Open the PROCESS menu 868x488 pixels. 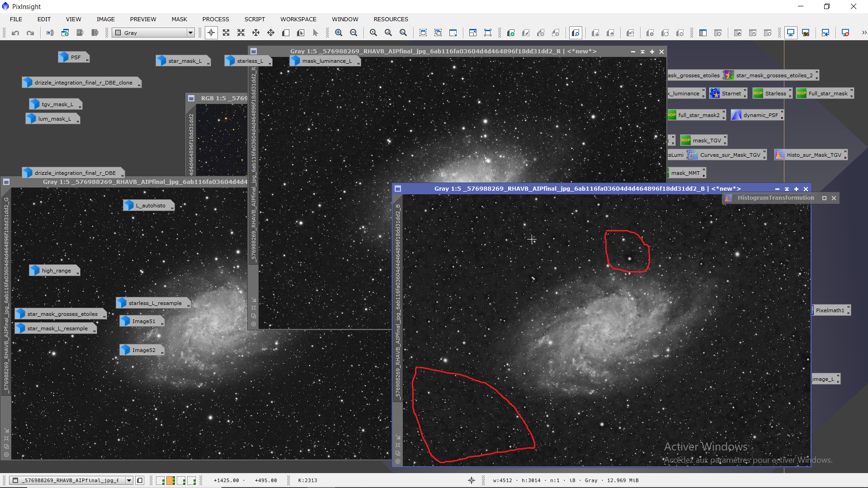point(215,19)
